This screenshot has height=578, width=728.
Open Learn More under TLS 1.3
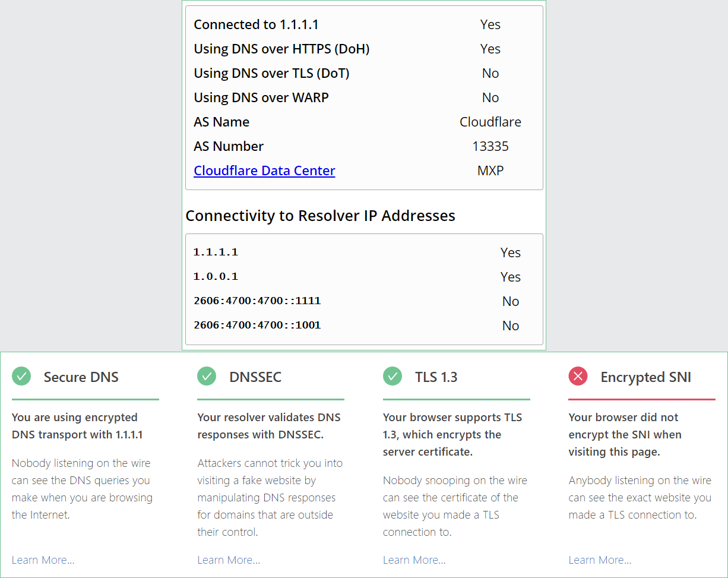pyautogui.click(x=414, y=560)
